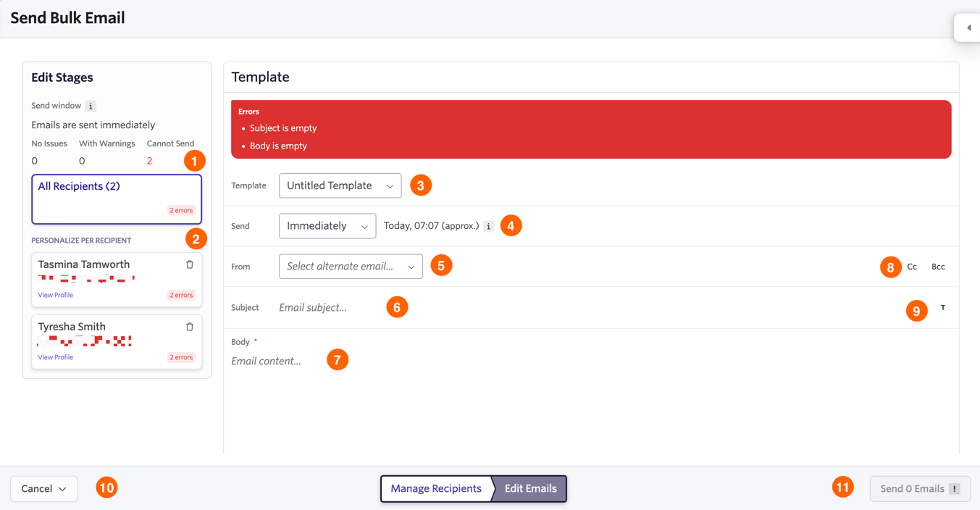
Task: Click the Send 0 Emails button
Action: 920,489
